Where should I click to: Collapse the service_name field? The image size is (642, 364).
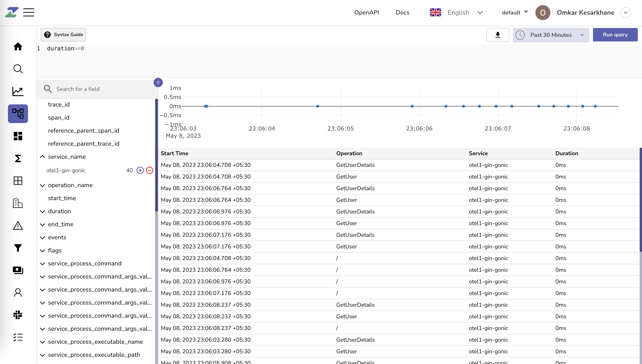click(x=42, y=157)
